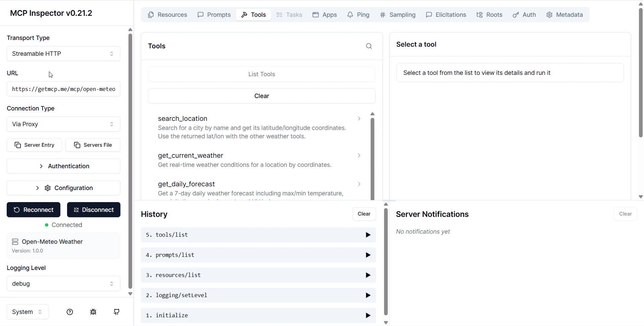
Task: Open the Metadata tab
Action: (565, 15)
